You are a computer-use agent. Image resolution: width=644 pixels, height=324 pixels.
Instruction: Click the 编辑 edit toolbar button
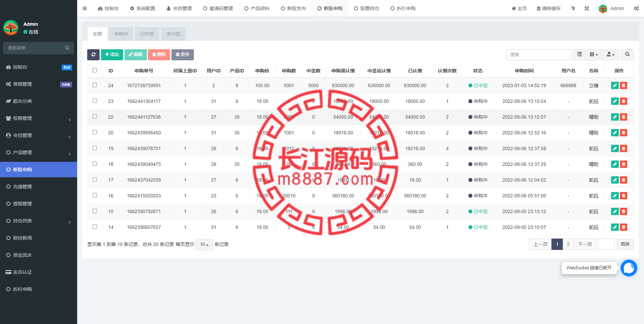tap(136, 55)
